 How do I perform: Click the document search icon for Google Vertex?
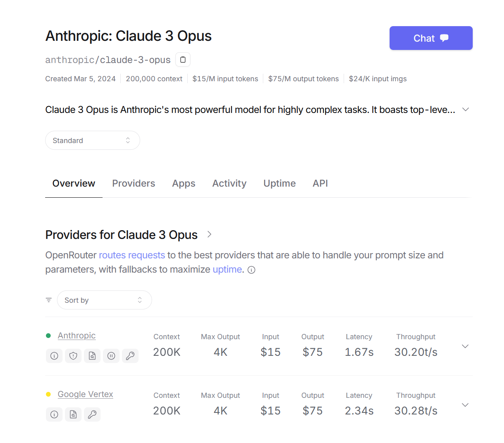(x=73, y=414)
